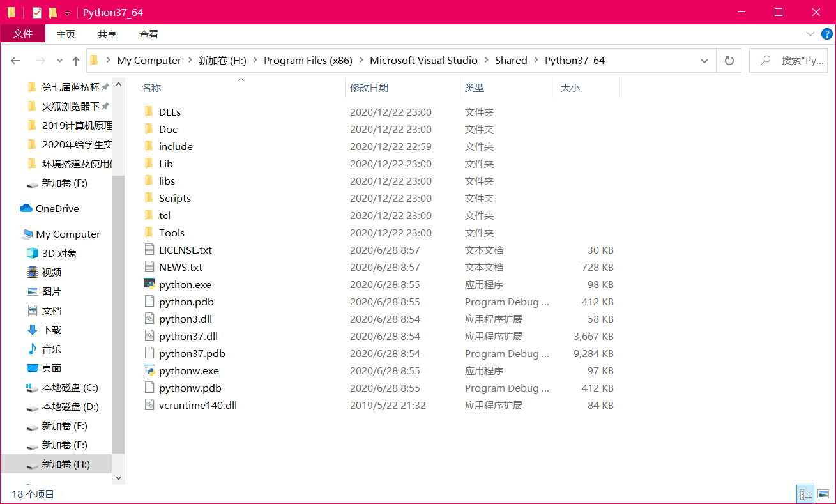Open the Customize Quick Access Toolbar dropdown
The height and width of the screenshot is (504, 836).
66,12
